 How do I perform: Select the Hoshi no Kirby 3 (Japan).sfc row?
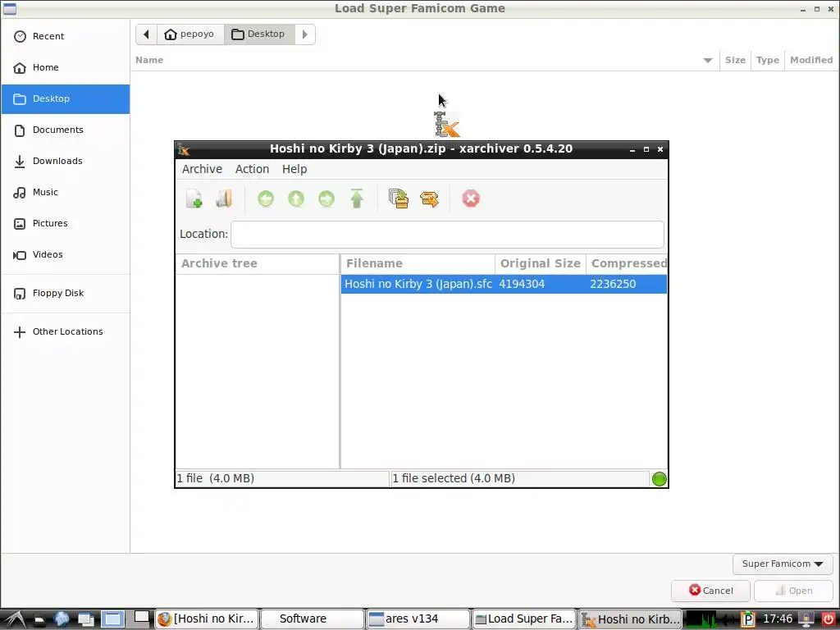click(x=504, y=284)
